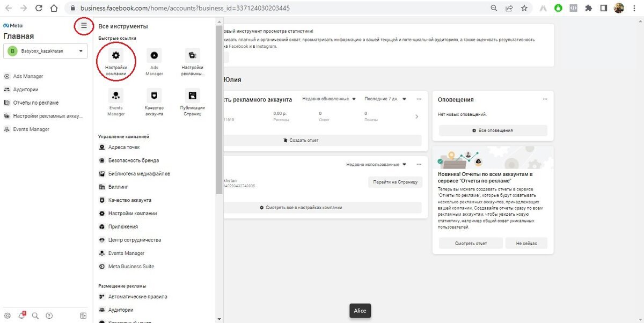
Task: Click Смотреть все в настройках компании
Action: tap(322, 207)
